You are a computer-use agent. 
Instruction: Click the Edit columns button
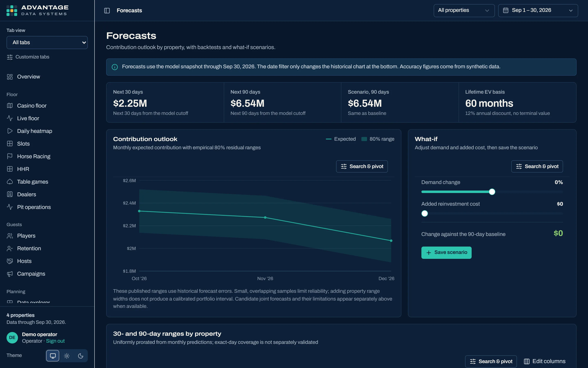[x=545, y=361]
